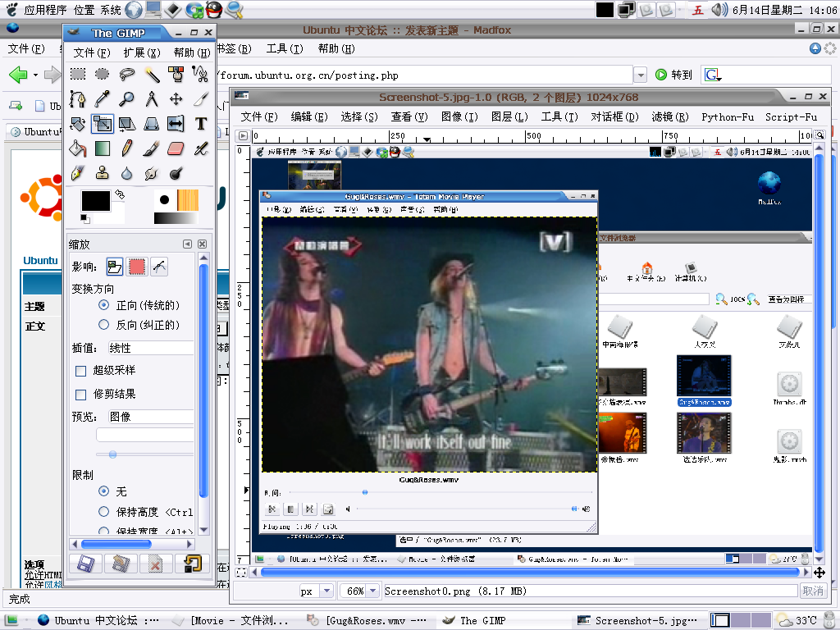840x630 pixels.
Task: Select the Crop knife tool
Action: (x=200, y=99)
